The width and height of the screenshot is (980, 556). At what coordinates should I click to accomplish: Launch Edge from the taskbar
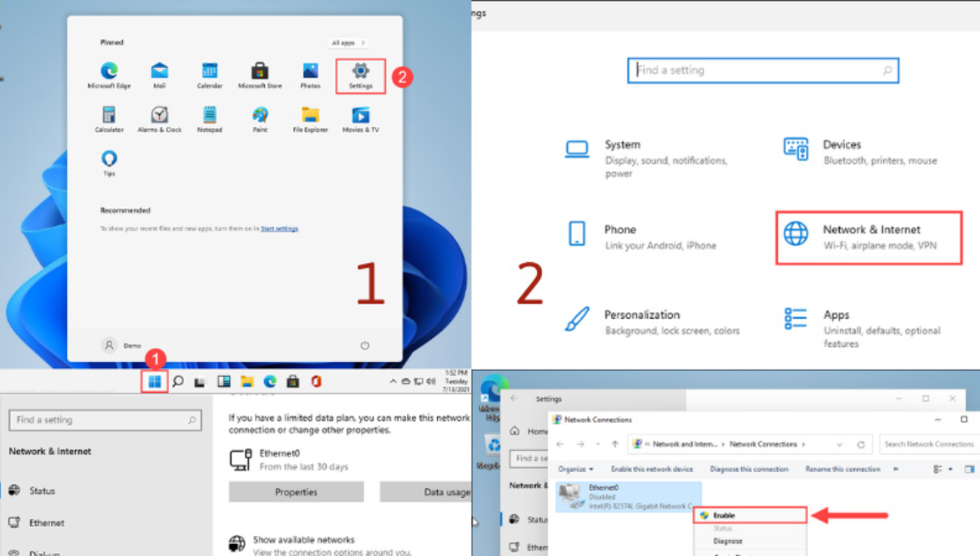tap(270, 381)
